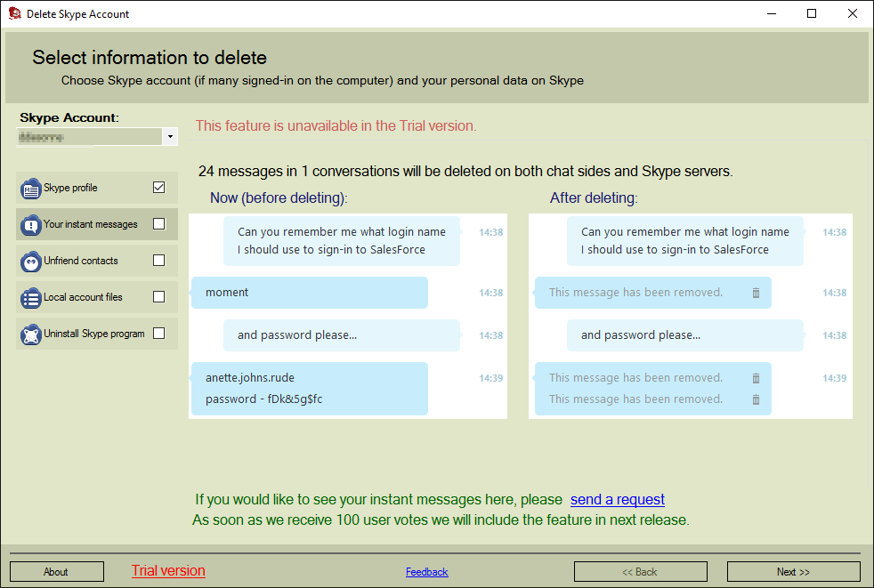Click trash icon beside first removed message
Screen dimensions: 874x588
point(756,293)
